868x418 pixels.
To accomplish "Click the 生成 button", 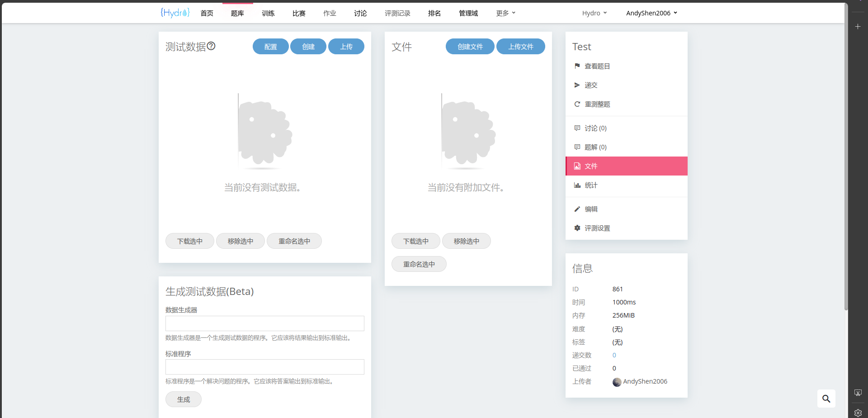I will 184,399.
